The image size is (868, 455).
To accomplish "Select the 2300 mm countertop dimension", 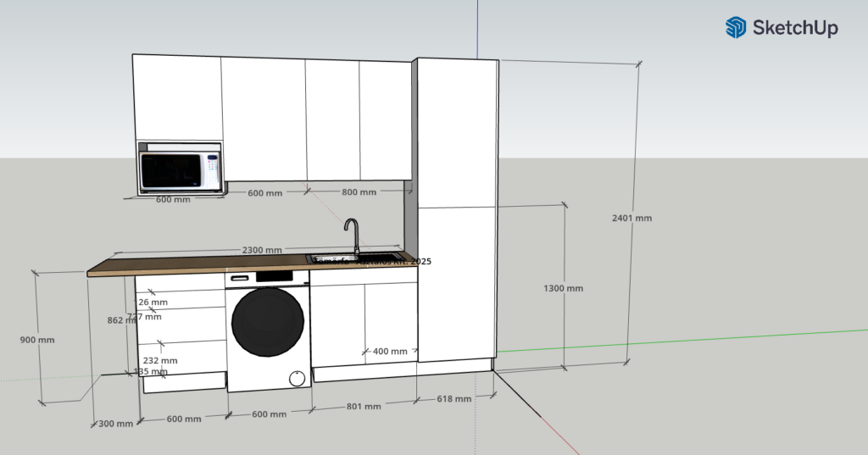I will point(262,250).
